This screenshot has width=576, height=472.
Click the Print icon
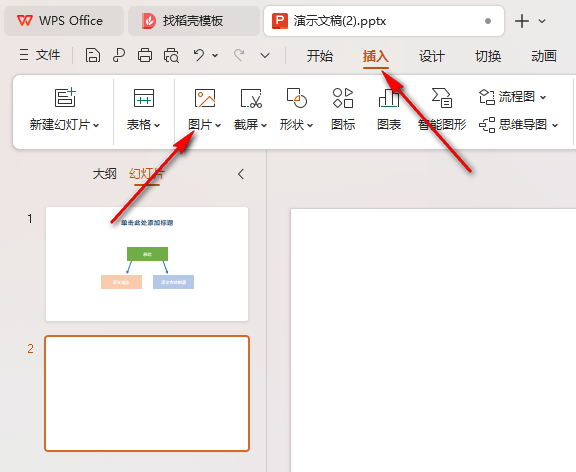click(x=145, y=55)
